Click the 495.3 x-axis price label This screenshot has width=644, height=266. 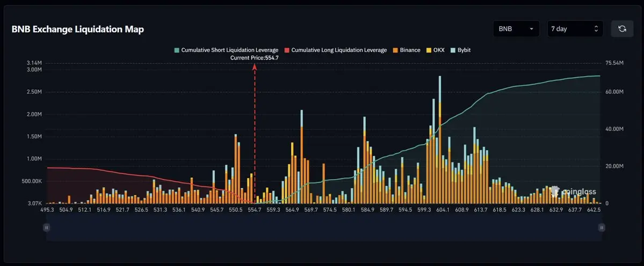pos(47,210)
